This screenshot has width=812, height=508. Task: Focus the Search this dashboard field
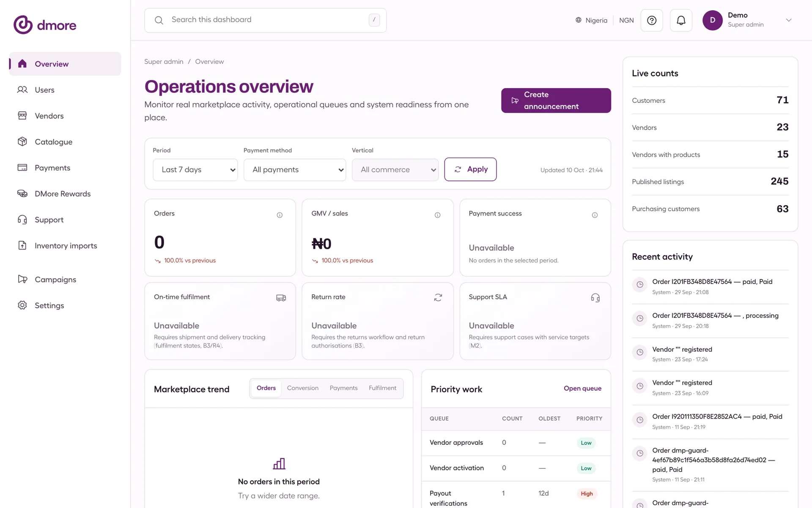(x=265, y=20)
